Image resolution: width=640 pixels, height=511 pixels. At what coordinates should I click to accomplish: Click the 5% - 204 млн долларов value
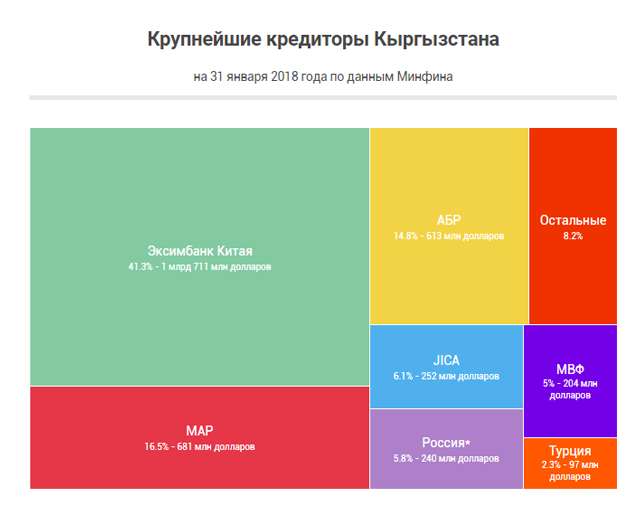point(570,389)
